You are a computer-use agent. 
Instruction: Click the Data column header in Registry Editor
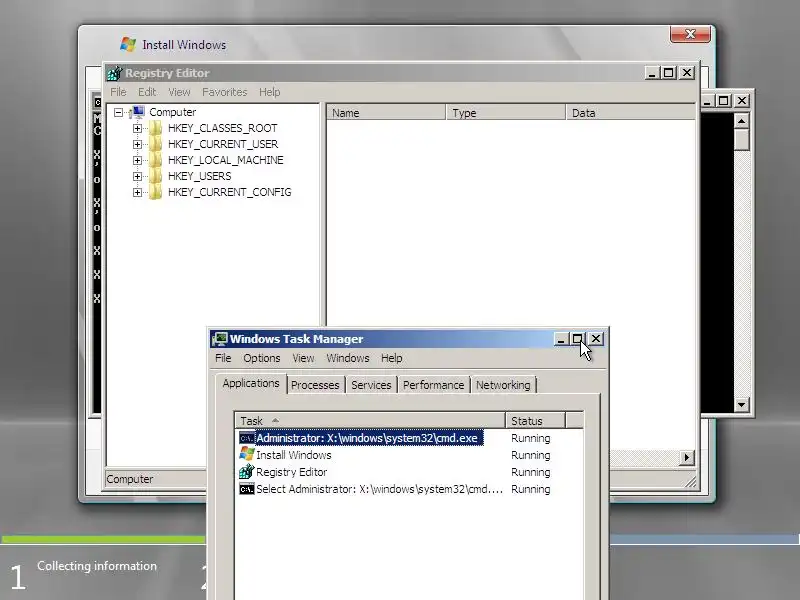630,113
